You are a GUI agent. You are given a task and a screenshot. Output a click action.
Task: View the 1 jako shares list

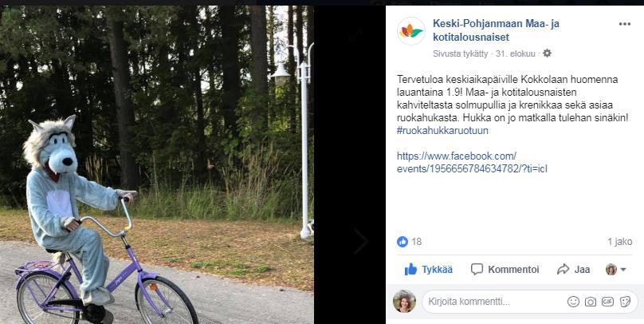(620, 242)
